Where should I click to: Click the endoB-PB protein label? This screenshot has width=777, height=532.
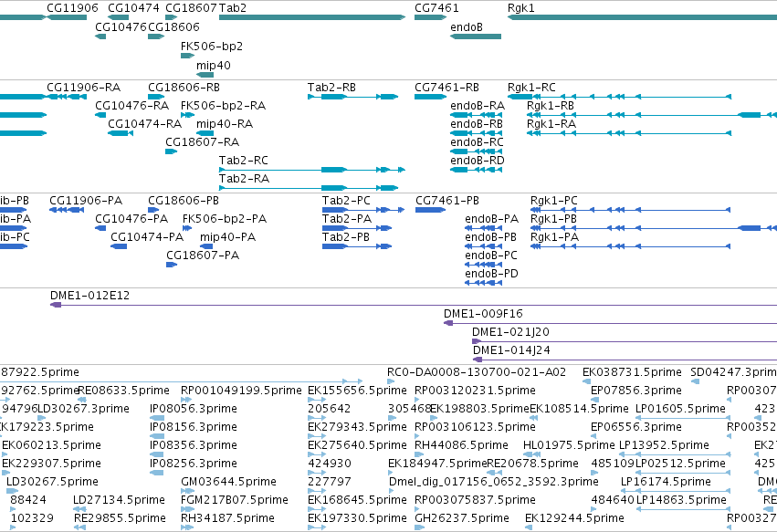pyautogui.click(x=490, y=237)
